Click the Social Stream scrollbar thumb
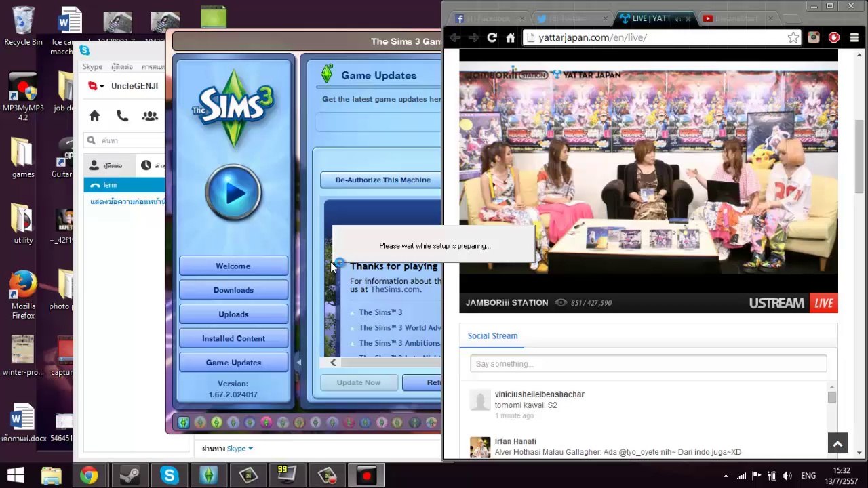 832,397
